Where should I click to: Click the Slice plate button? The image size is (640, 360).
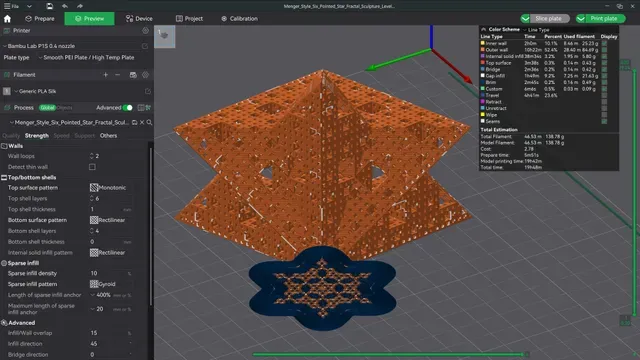[x=549, y=19]
